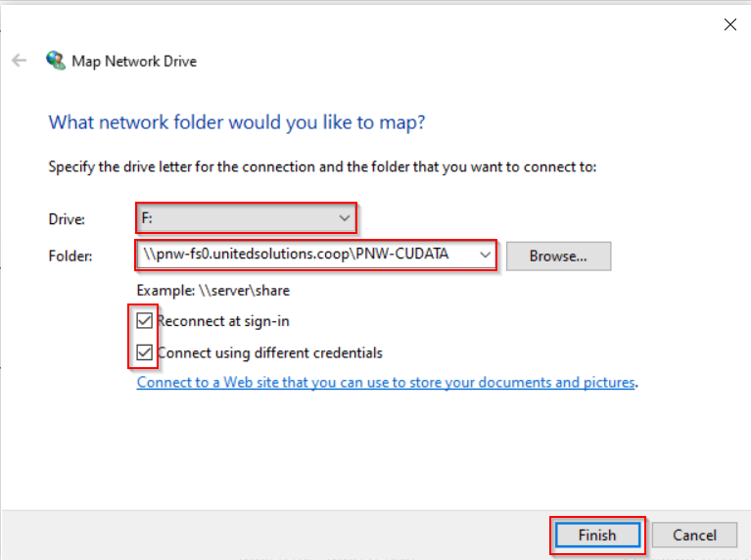Click the Map Network Drive title text
Image resolution: width=751 pixels, height=560 pixels.
coord(134,61)
